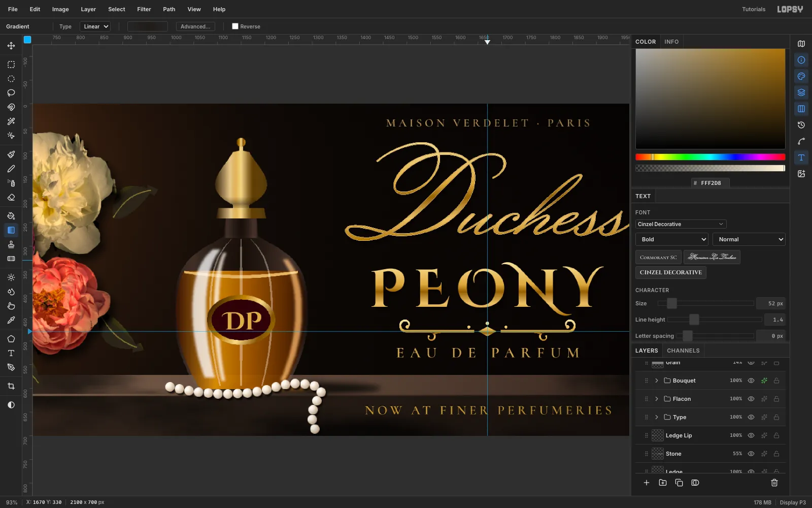Image resolution: width=812 pixels, height=508 pixels.
Task: Duplicate the selected layer
Action: pyautogui.click(x=679, y=483)
